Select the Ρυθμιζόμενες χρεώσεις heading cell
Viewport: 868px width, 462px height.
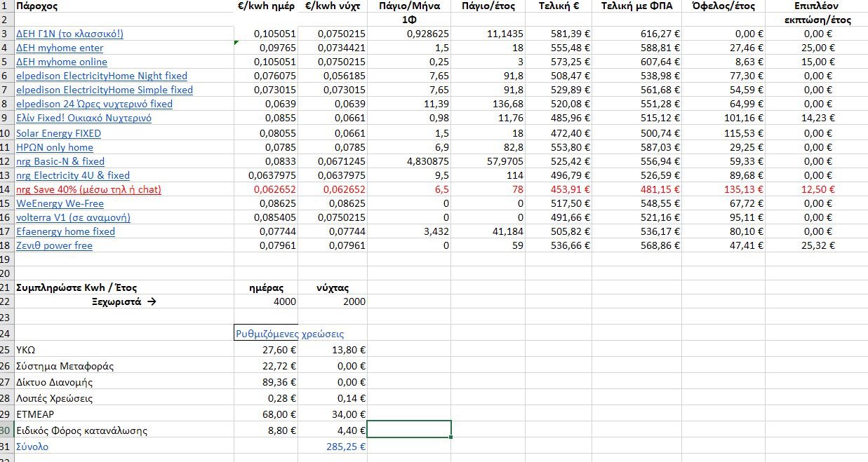266,334
